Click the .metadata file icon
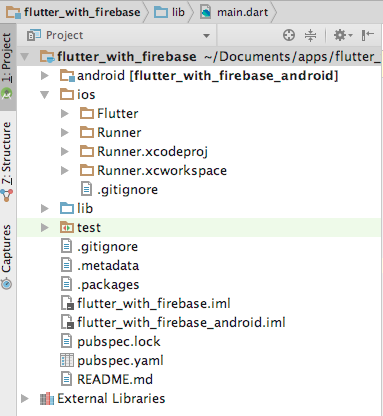This screenshot has width=383, height=416. 66,265
